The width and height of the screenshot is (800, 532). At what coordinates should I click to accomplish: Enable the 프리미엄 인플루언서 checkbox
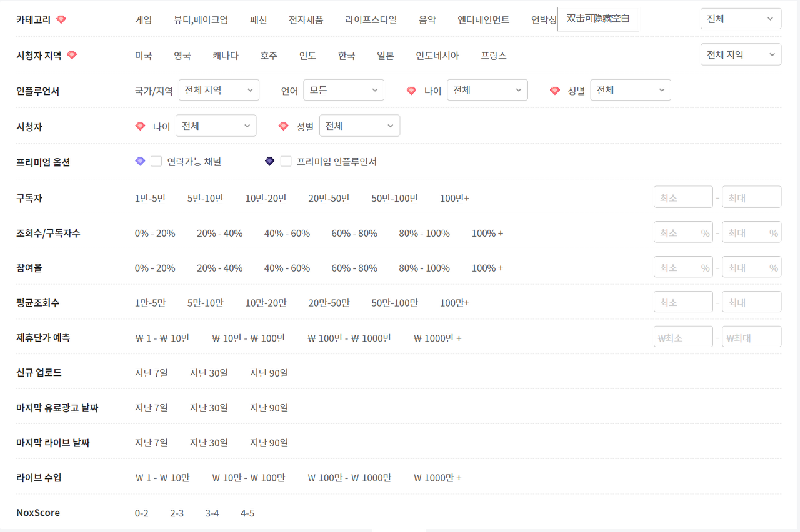[286, 162]
